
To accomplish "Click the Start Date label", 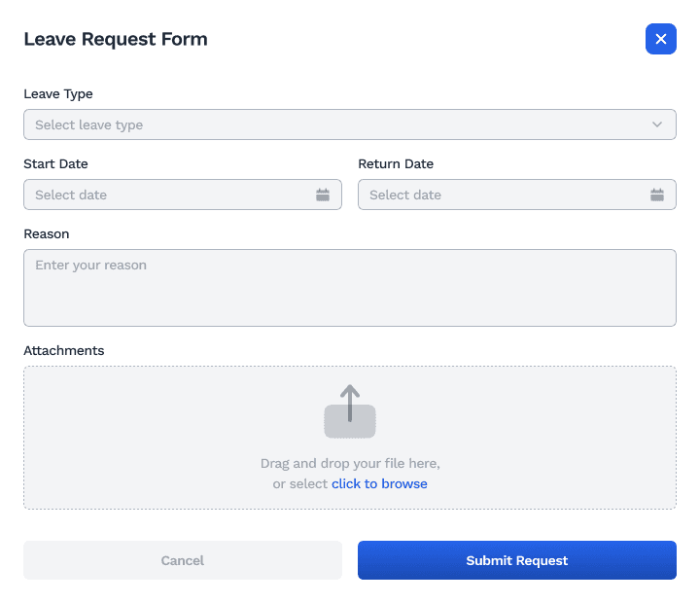I will coord(55,163).
